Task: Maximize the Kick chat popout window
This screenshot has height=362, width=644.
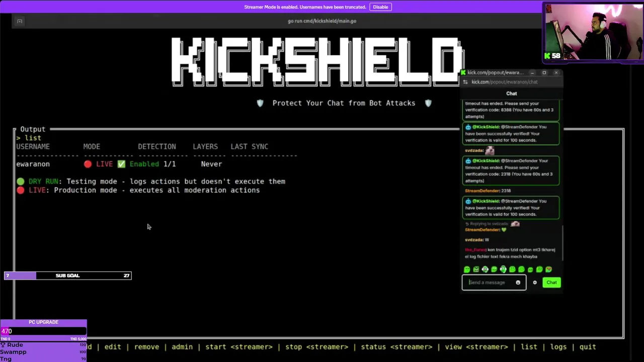Action: [544, 73]
